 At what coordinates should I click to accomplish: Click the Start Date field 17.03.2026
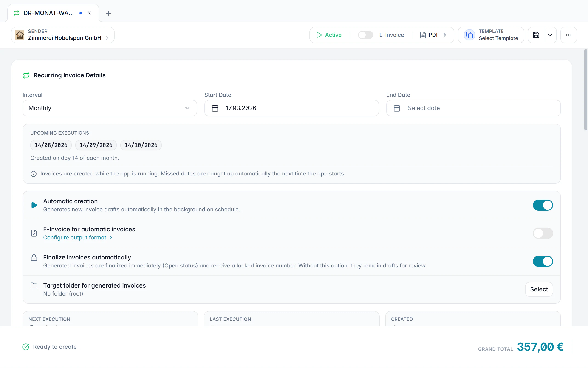pyautogui.click(x=291, y=108)
